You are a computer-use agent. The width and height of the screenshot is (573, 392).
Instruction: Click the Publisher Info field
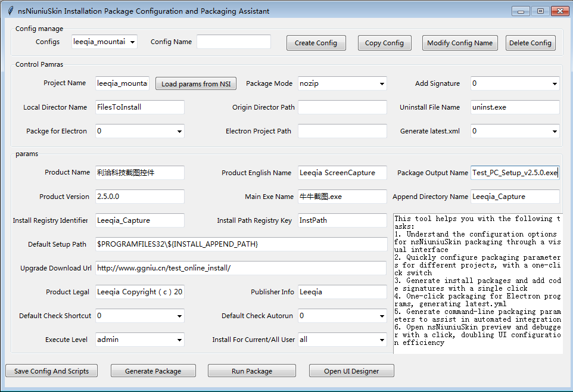[x=342, y=292]
